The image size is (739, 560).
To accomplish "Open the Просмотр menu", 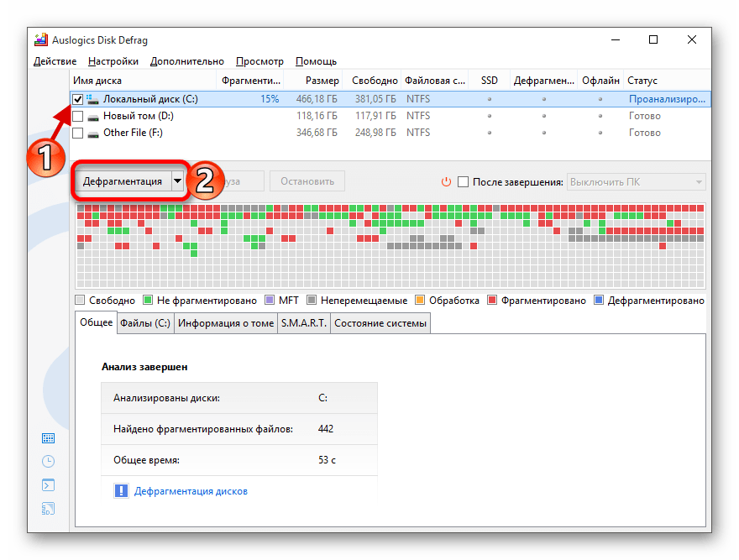I will [x=259, y=61].
